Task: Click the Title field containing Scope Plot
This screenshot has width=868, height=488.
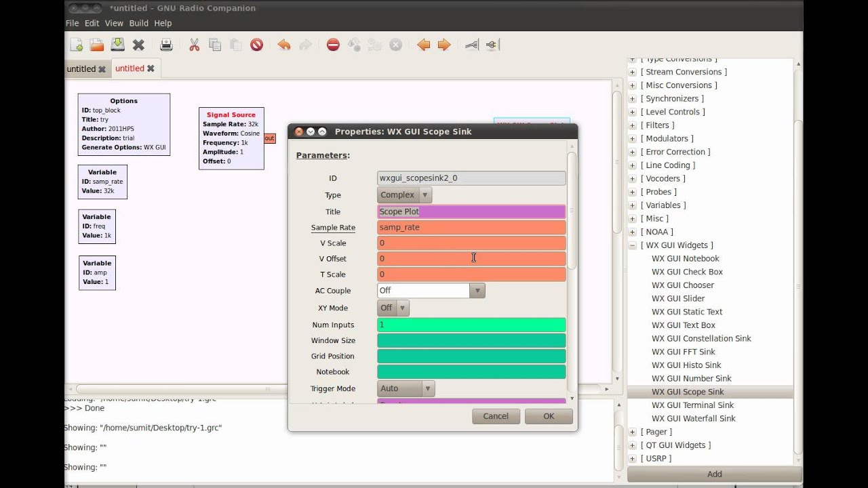Action: click(x=471, y=211)
